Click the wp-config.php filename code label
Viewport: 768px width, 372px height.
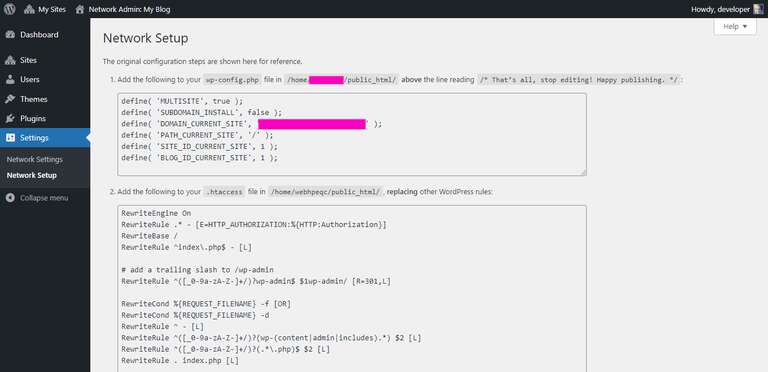[232, 80]
